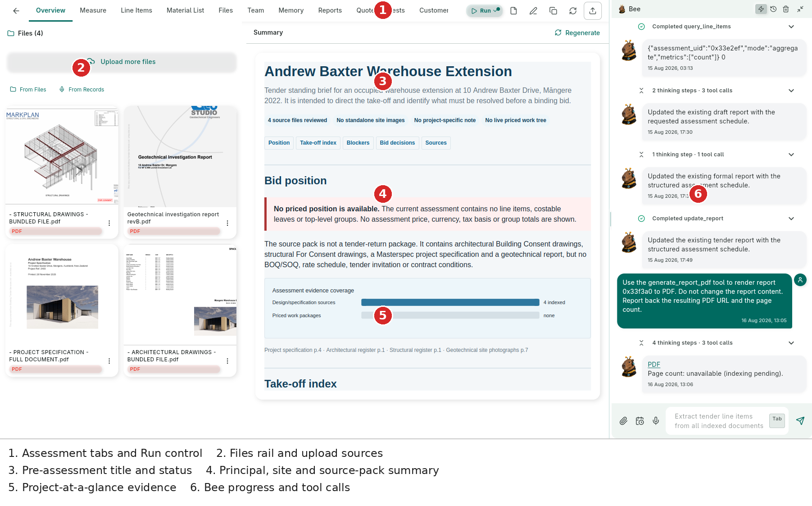Click the microphone icon in chat input
Image resolution: width=812 pixels, height=506 pixels.
click(x=656, y=421)
